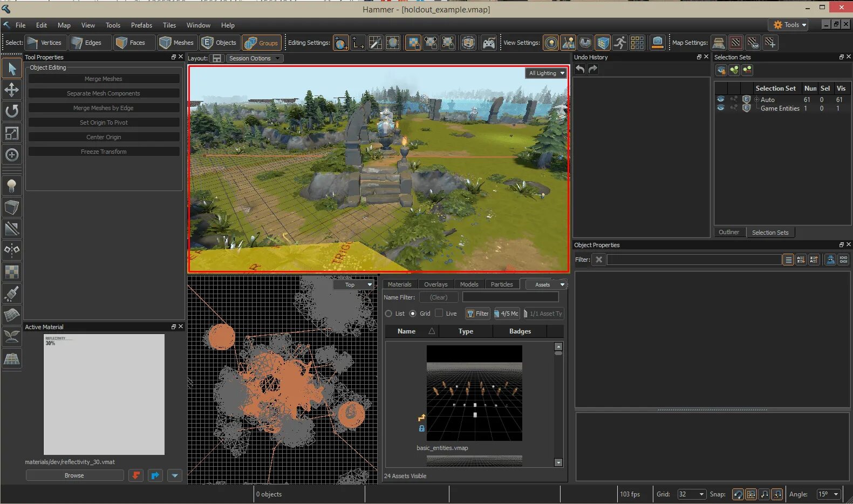Viewport: 853px width, 504px height.
Task: Hide the Auto selection set
Action: 720,99
